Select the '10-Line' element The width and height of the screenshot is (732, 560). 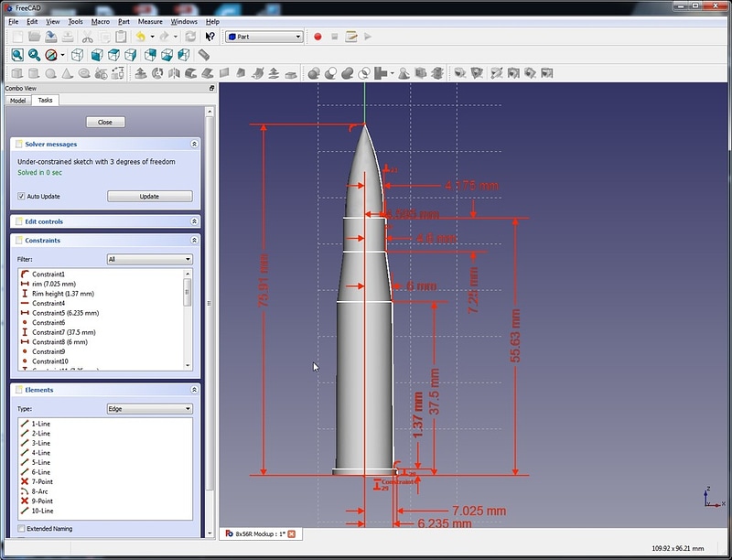point(42,511)
